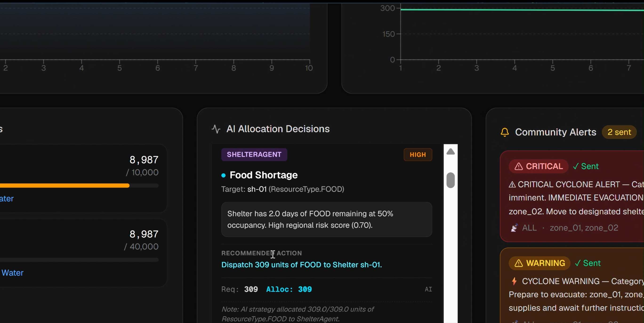
Task: Click the AI label beside the Alloc value
Action: [428, 289]
